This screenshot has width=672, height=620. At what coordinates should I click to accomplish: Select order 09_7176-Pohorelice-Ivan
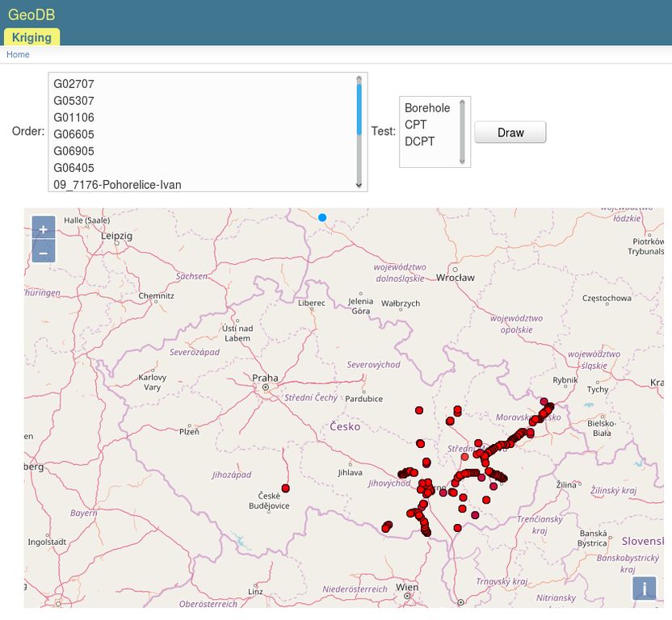coord(117,185)
